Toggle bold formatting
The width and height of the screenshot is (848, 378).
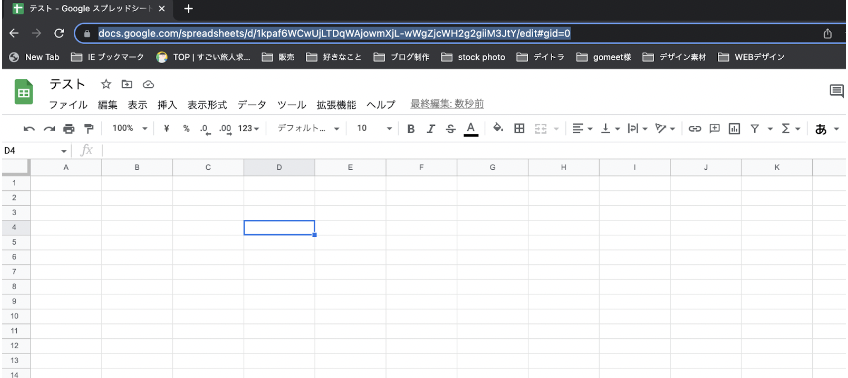tap(411, 129)
